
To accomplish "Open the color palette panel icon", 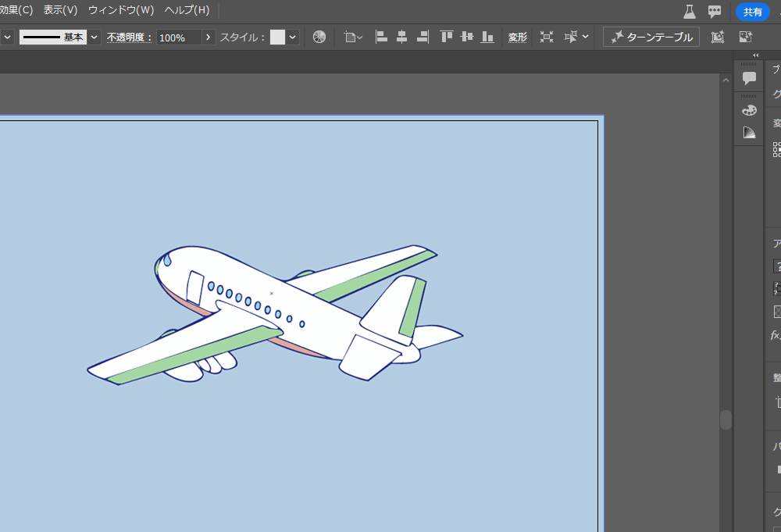I will click(x=749, y=110).
